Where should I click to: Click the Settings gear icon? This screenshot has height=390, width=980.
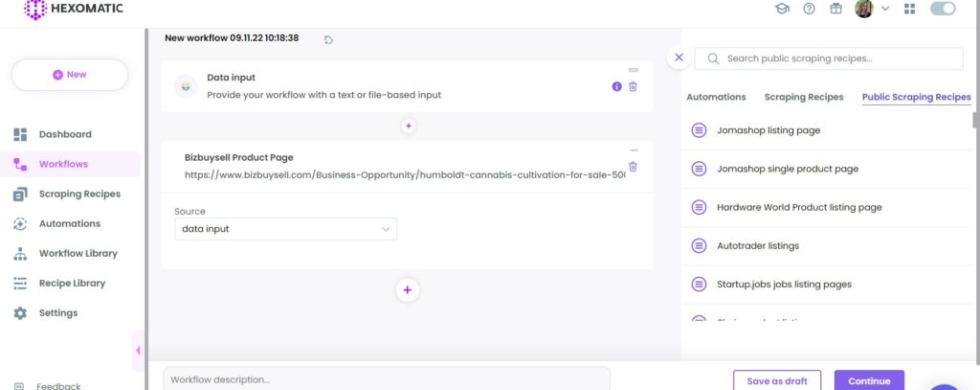coord(20,313)
